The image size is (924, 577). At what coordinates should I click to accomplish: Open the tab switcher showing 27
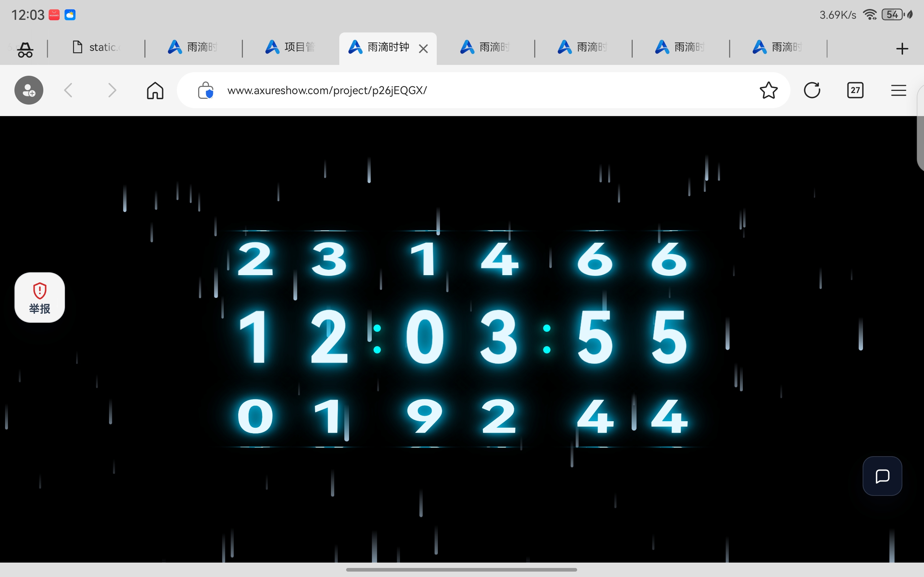click(855, 91)
